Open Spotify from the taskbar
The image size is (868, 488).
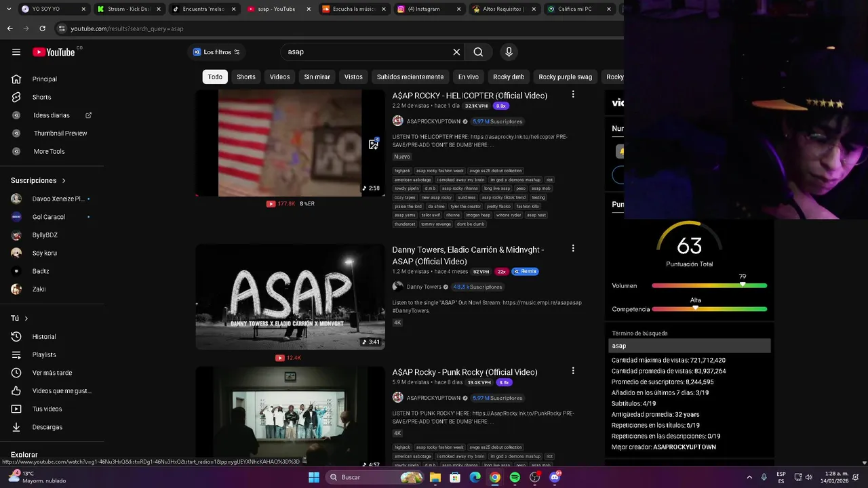click(515, 477)
